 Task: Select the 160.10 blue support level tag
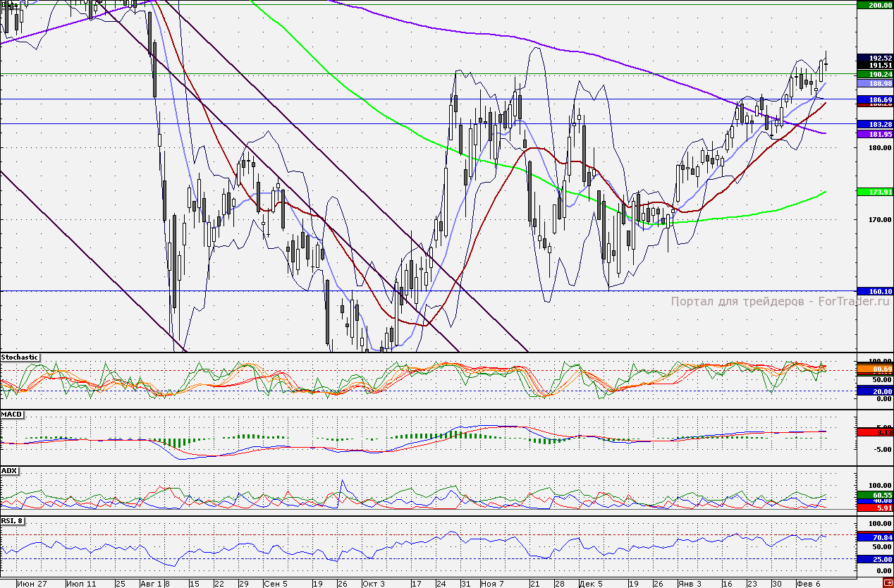[875, 291]
